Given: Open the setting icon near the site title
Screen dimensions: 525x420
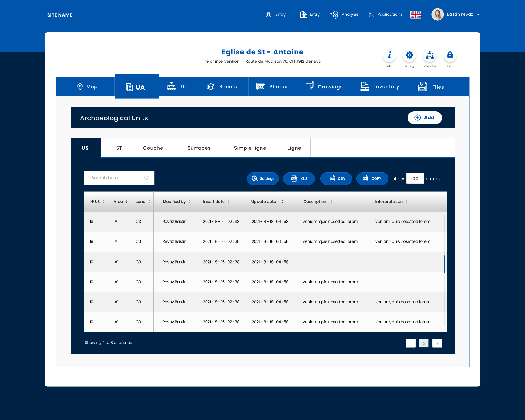Looking at the screenshot, I should coord(409,55).
